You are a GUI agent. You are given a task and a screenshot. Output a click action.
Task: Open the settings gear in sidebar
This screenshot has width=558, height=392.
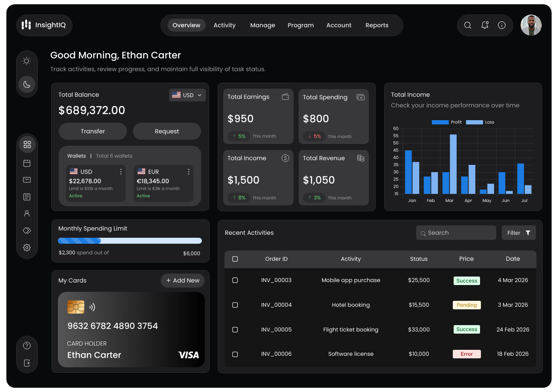point(27,248)
